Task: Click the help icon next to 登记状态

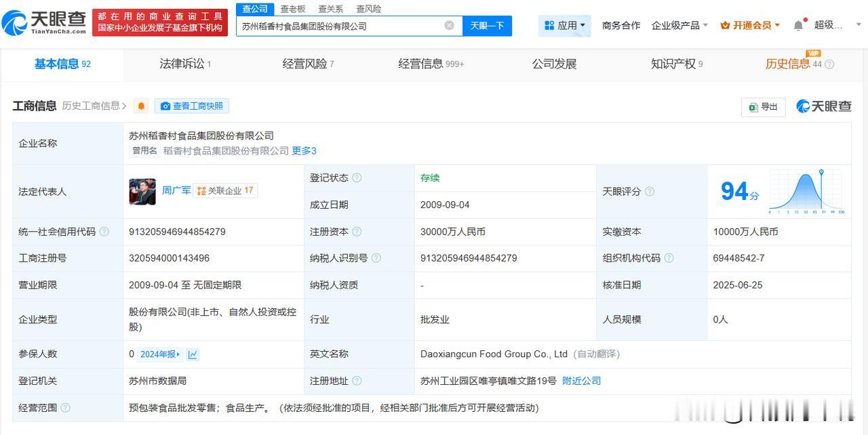Action: pos(357,178)
